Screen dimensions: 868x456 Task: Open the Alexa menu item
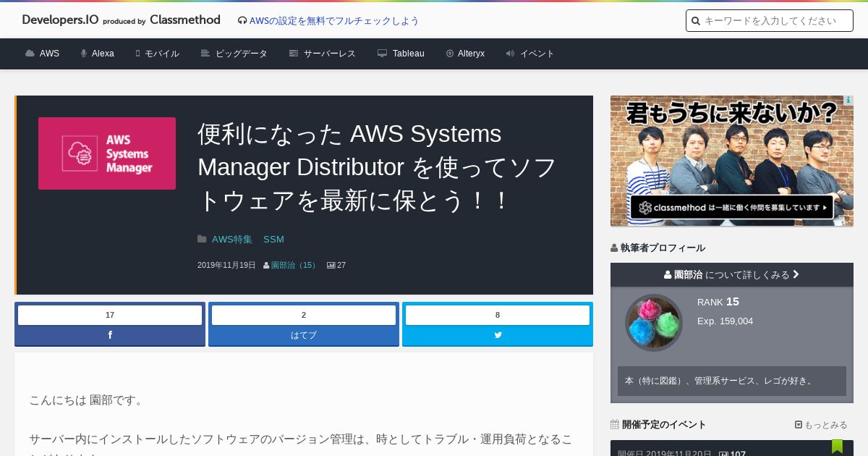click(x=103, y=54)
